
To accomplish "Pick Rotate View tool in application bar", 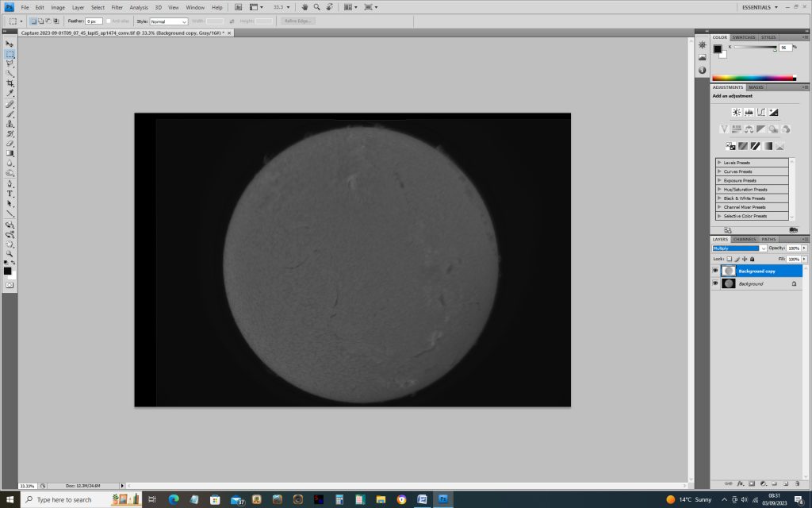I will pyautogui.click(x=329, y=7).
